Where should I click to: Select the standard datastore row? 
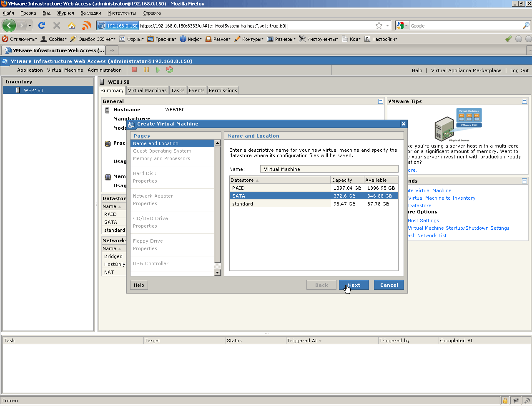(x=314, y=204)
